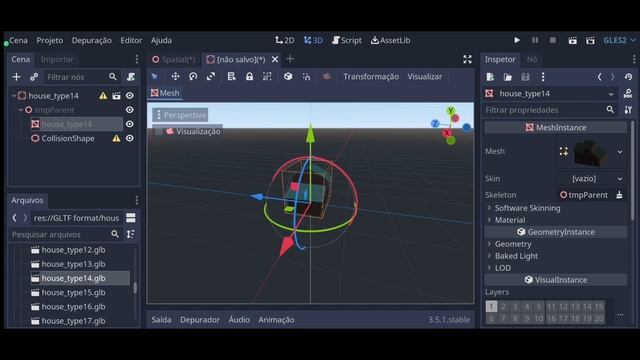640x360 pixels.
Task: Open the Script workspace
Action: [x=347, y=40]
